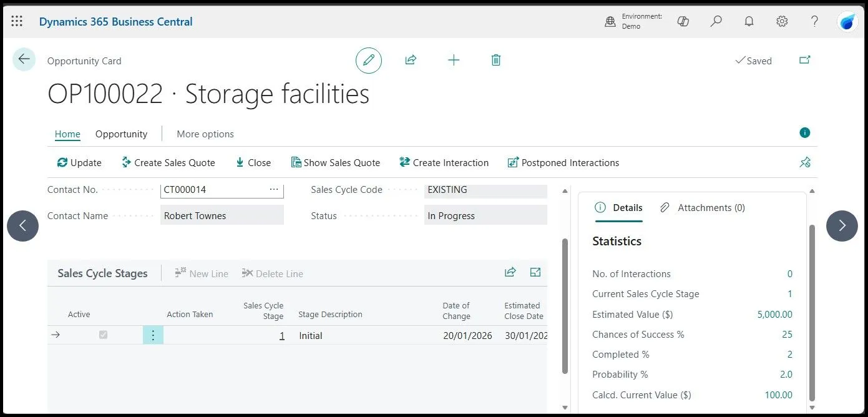Click the Action Taken column header
The height and width of the screenshot is (417, 868).
click(190, 314)
